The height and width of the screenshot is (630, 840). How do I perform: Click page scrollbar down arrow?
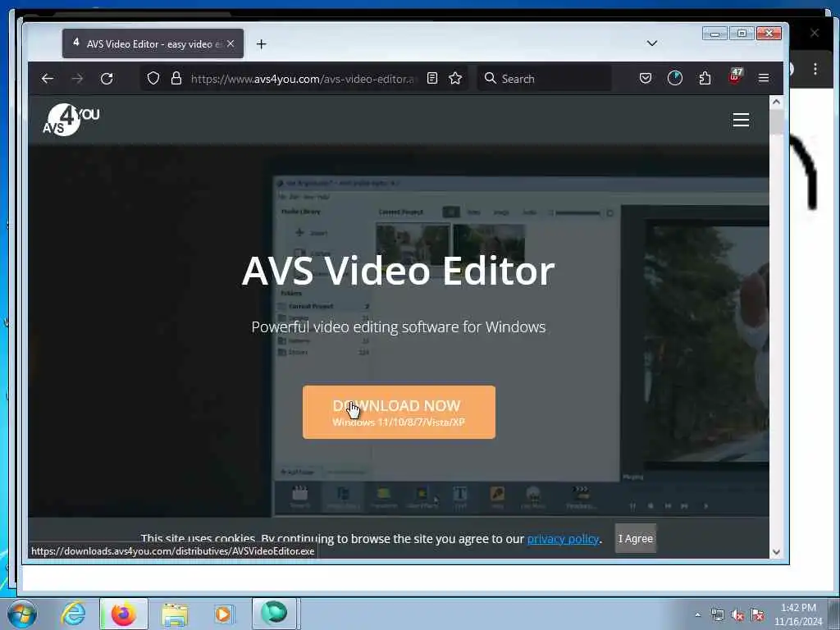776,552
